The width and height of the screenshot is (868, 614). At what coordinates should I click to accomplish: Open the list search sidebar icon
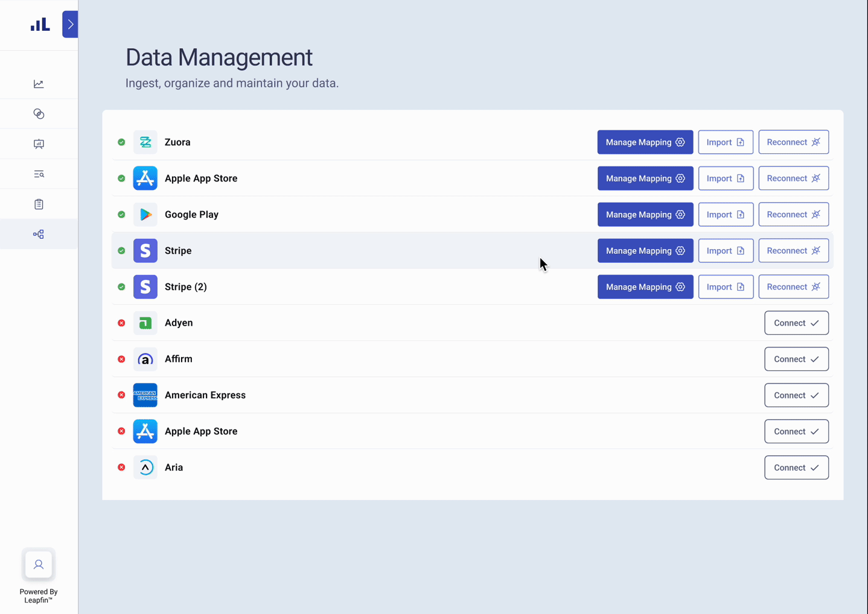pos(39,174)
